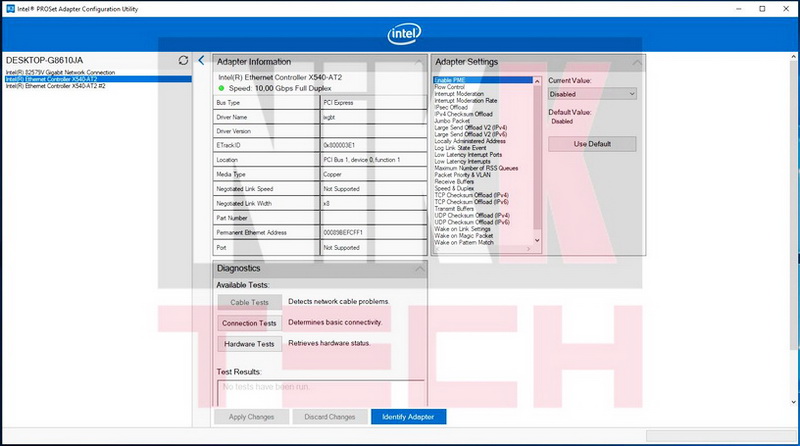Select Maximum Number of RSS Queues
The image size is (800, 446).
[x=476, y=168]
